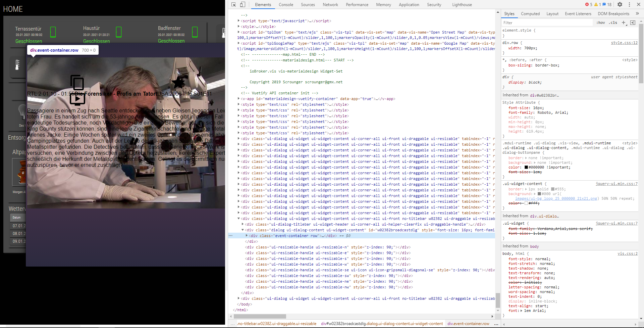
Task: Follow the ui-bg_loop image URL link
Action: [556, 199]
